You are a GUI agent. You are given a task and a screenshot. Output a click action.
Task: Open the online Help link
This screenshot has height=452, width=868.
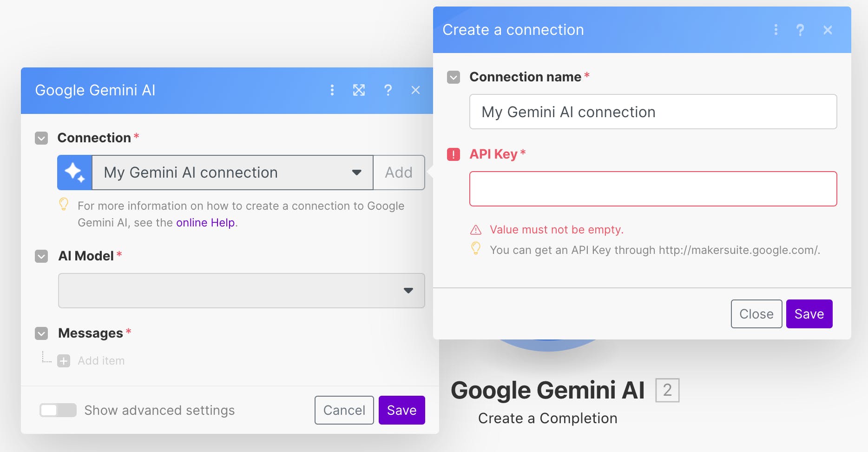point(205,223)
